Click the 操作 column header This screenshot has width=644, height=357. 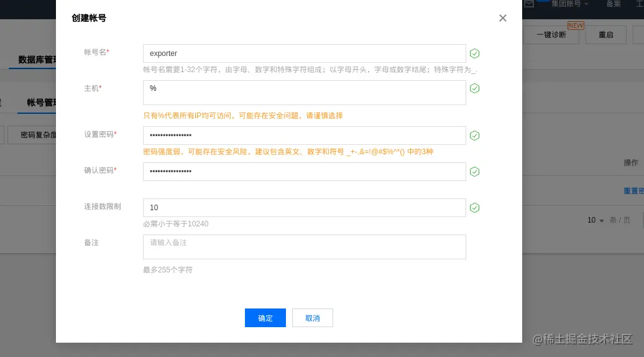(x=631, y=163)
